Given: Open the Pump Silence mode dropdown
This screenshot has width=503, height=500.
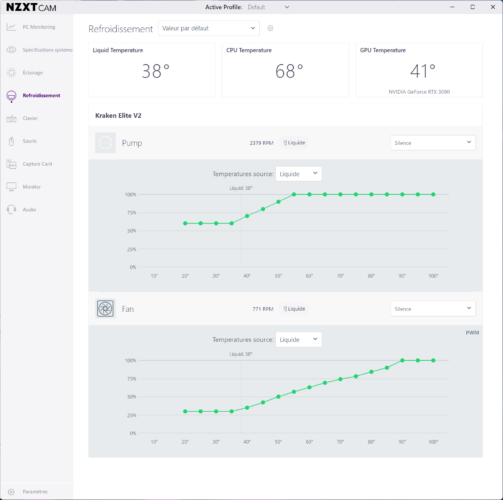Looking at the screenshot, I should click(x=433, y=143).
